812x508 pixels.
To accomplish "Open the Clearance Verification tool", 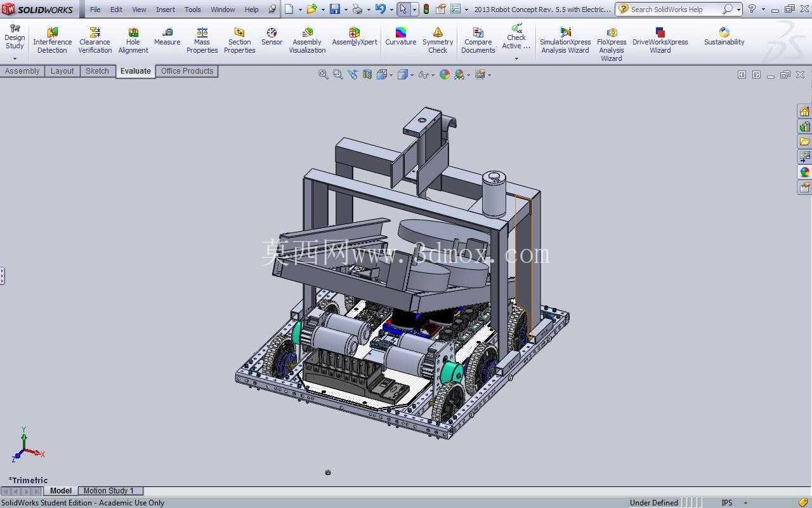I will [x=95, y=41].
